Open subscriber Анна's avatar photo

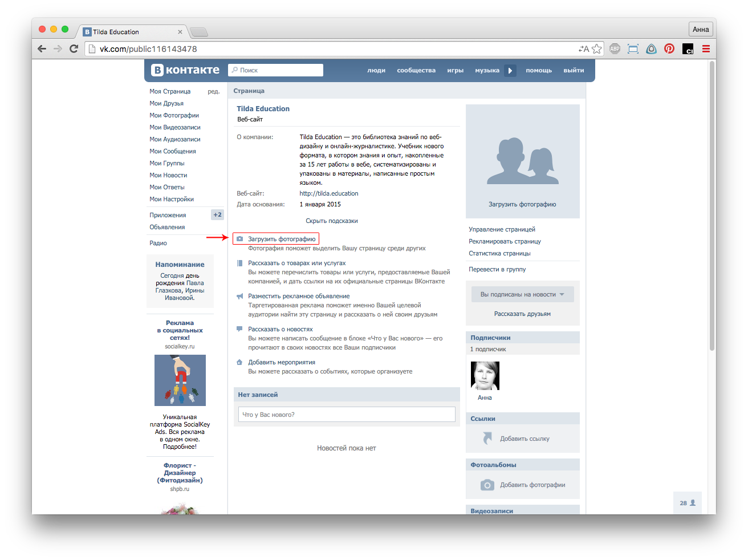pos(485,376)
